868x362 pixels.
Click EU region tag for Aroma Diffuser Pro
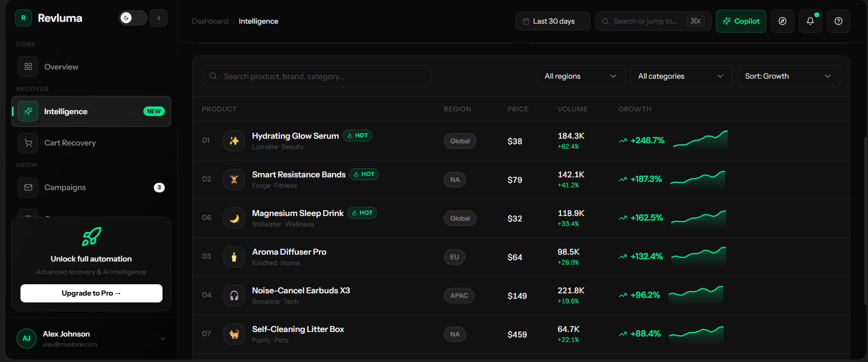click(454, 257)
